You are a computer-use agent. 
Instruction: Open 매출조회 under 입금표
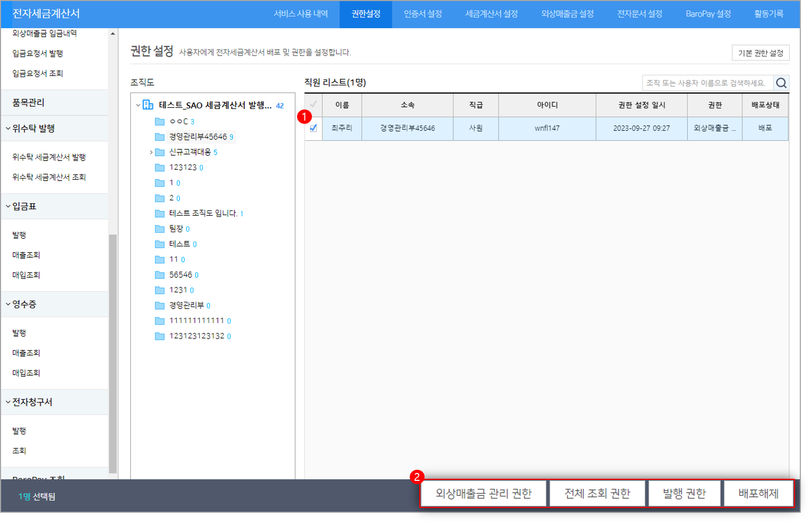27,256
